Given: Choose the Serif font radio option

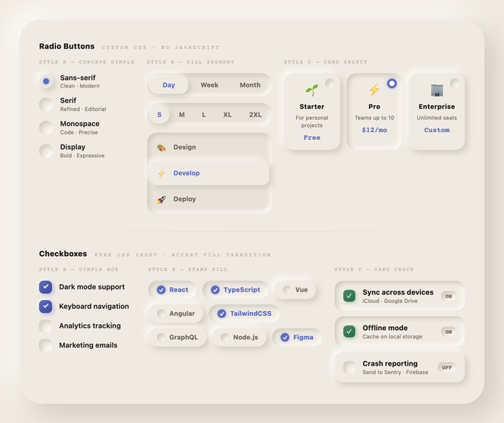Looking at the screenshot, I should (x=46, y=104).
